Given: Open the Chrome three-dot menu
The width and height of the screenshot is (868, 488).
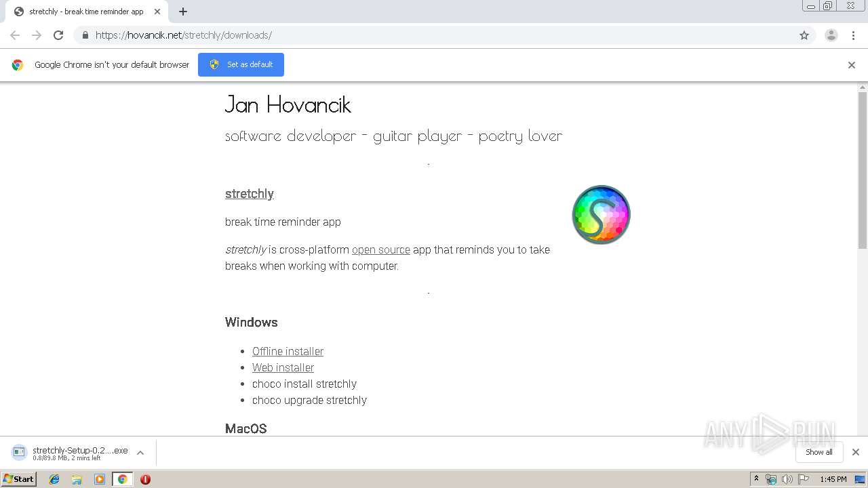Looking at the screenshot, I should point(853,35).
